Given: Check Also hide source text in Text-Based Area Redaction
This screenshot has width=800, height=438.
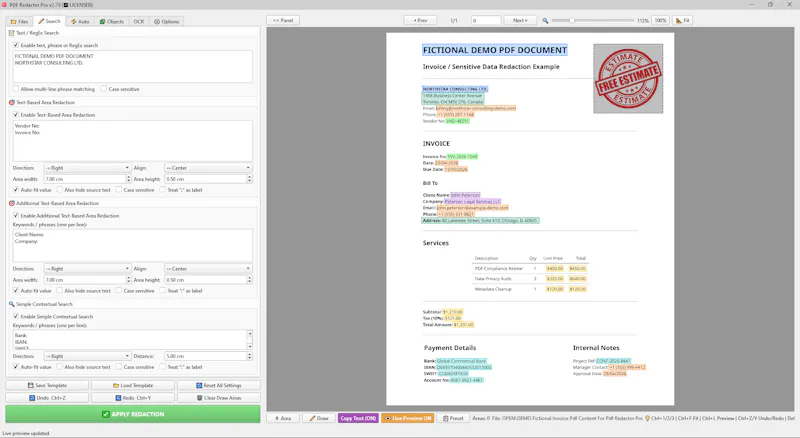Looking at the screenshot, I should [x=60, y=189].
